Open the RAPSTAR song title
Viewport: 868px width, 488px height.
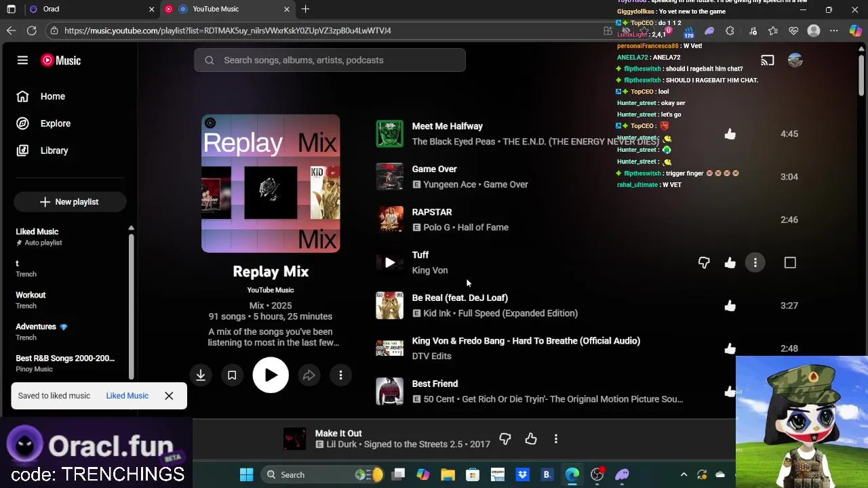coord(432,212)
